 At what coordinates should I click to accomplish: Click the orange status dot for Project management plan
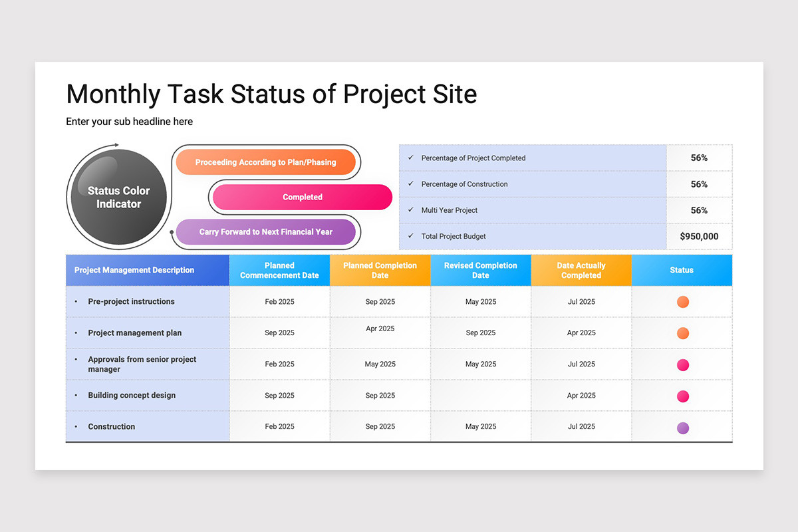pos(682,332)
